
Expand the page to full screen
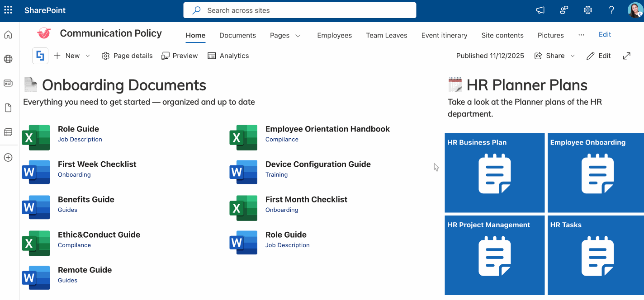tap(626, 56)
